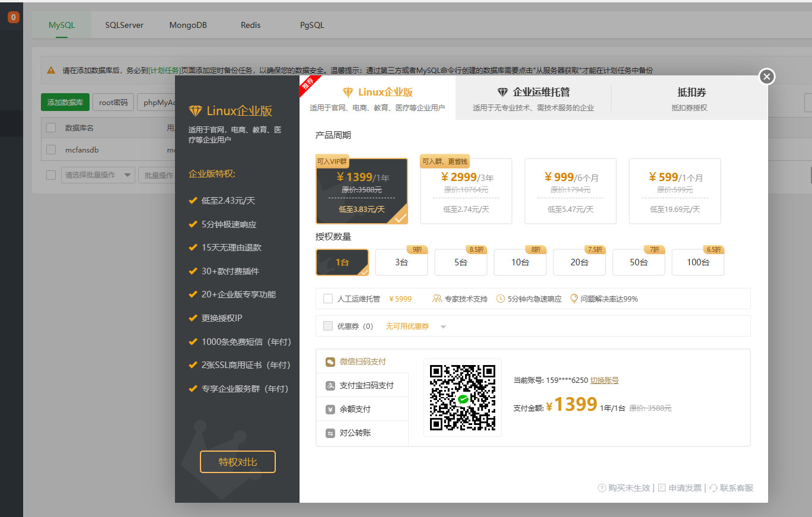
Task: Switch to the Linux企业版 tab
Action: (x=377, y=99)
